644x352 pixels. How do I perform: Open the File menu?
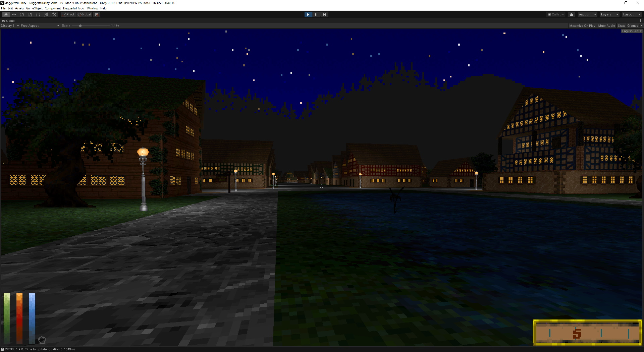[3, 8]
